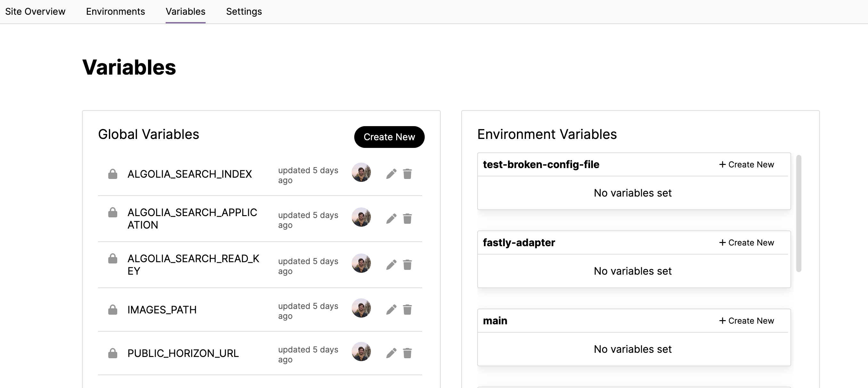This screenshot has height=388, width=868.
Task: Click the user avatar in ALGOLIA_SEARCH_APPLICATION row
Action: [x=361, y=217]
